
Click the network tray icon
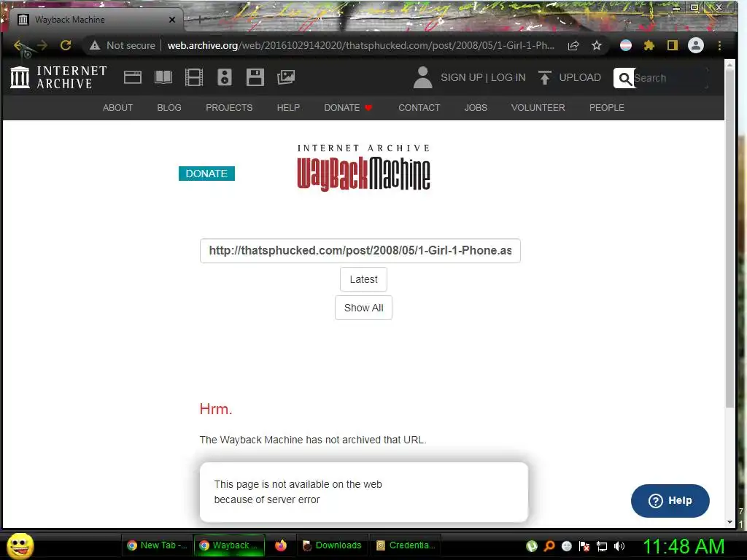[x=602, y=546]
